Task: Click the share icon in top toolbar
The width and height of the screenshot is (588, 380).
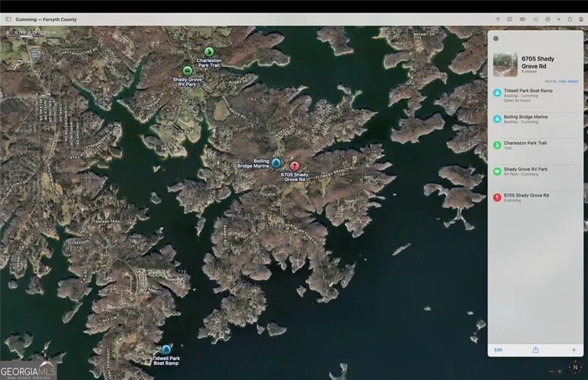Action: (x=569, y=19)
